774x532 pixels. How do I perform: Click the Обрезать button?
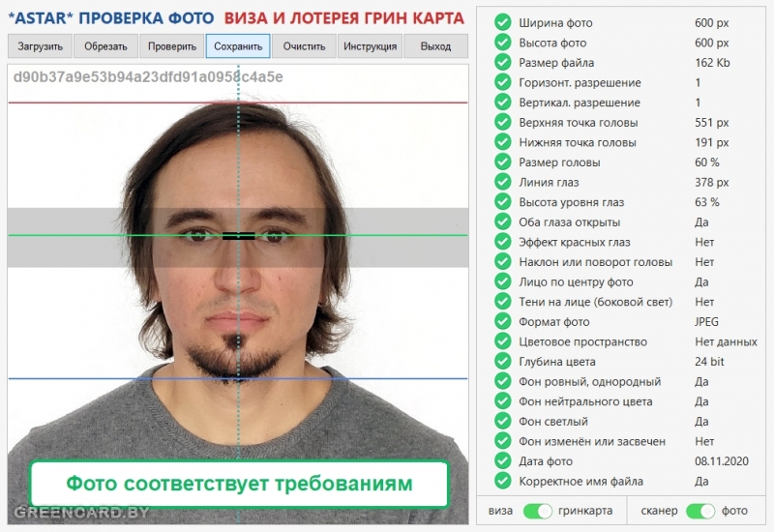tap(105, 45)
